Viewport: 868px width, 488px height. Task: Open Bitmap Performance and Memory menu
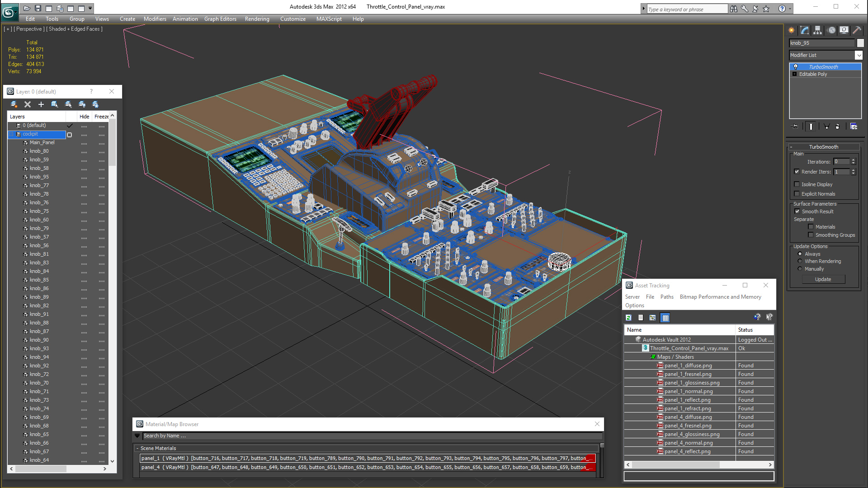click(720, 297)
